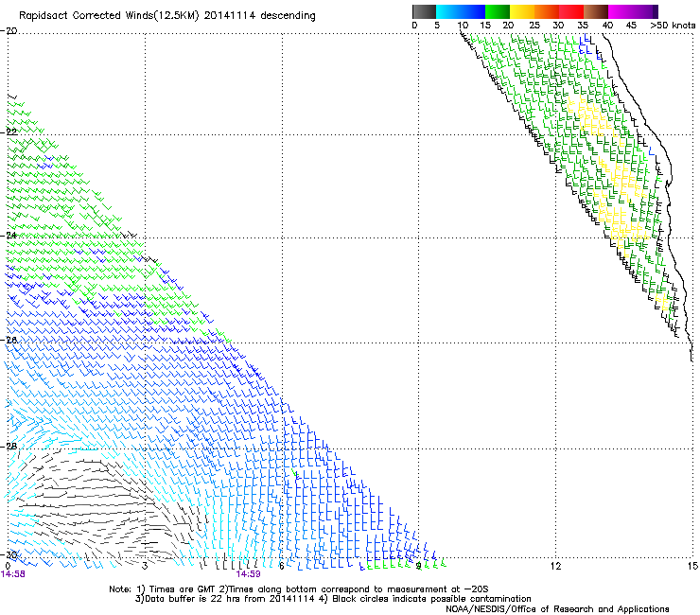This screenshot has height=615, width=700.
Task: Click the 'Data buffer is 22 hrs' footnote line
Action: 333,599
